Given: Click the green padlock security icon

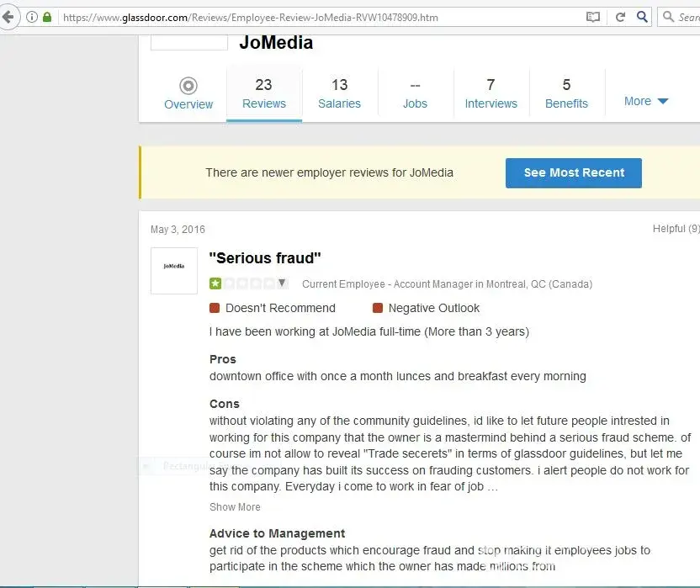Looking at the screenshot, I should click(47, 17).
